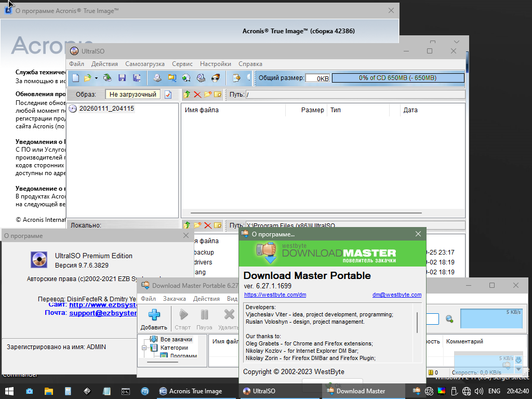Click the drivers folder in local list

click(x=203, y=262)
